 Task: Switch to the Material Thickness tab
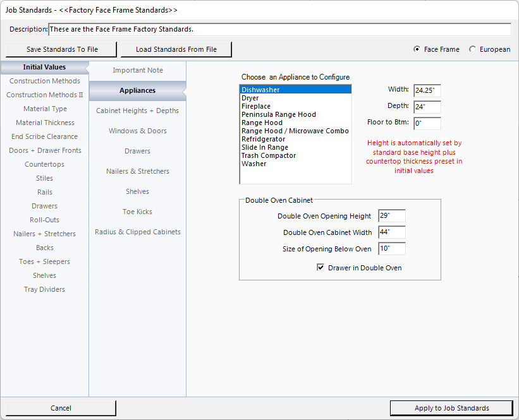click(45, 123)
